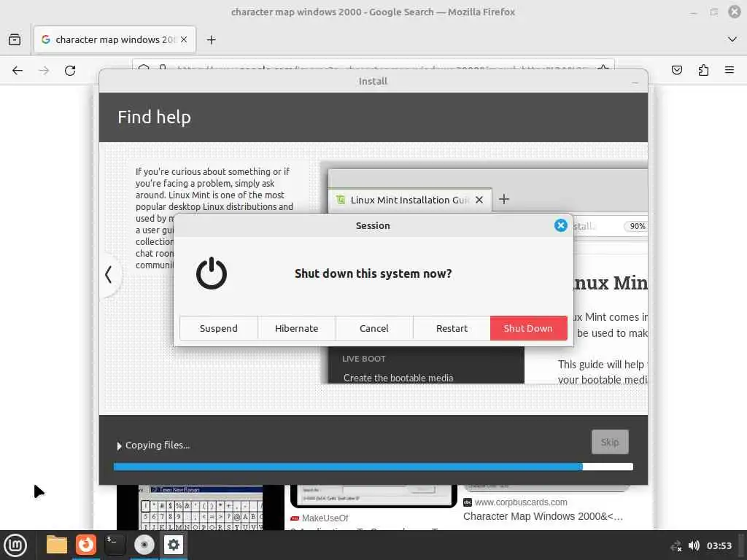Open the Firefox extensions menu
747x560 pixels.
click(x=703, y=71)
